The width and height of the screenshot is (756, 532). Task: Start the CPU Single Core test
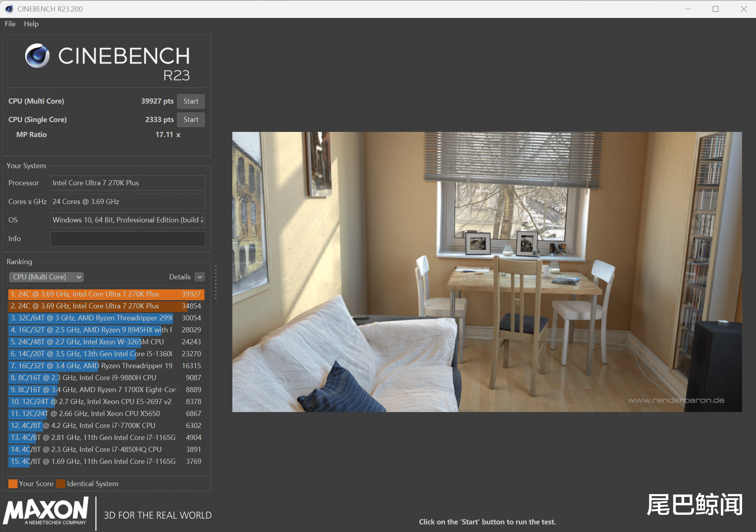[191, 120]
